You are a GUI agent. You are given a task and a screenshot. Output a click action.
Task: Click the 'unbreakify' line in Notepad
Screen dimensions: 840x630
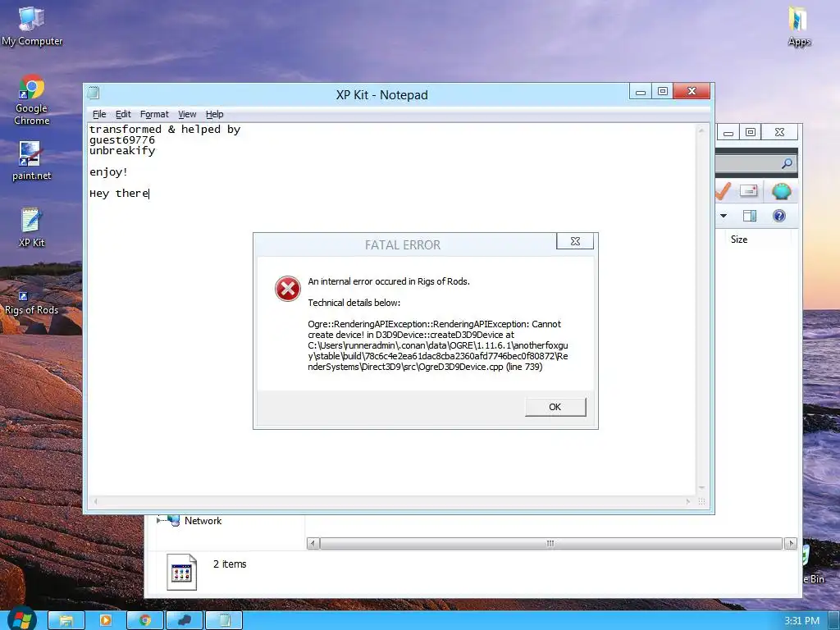tap(122, 151)
